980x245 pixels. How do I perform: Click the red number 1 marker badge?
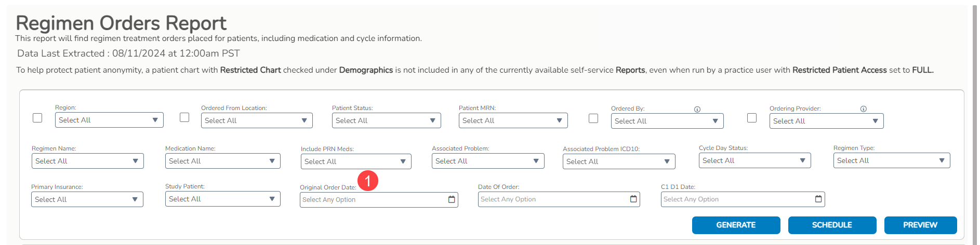point(368,181)
